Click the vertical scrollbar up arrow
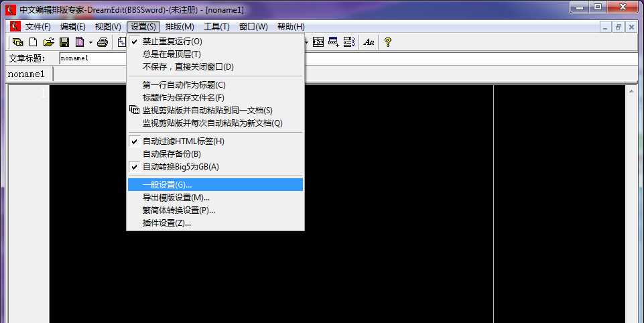Viewport: 644px width, 323px height. [x=631, y=91]
